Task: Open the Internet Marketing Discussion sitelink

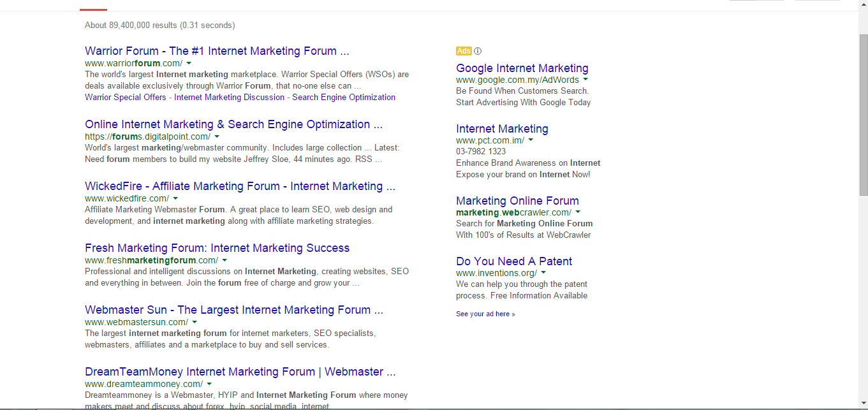Action: pyautogui.click(x=229, y=98)
